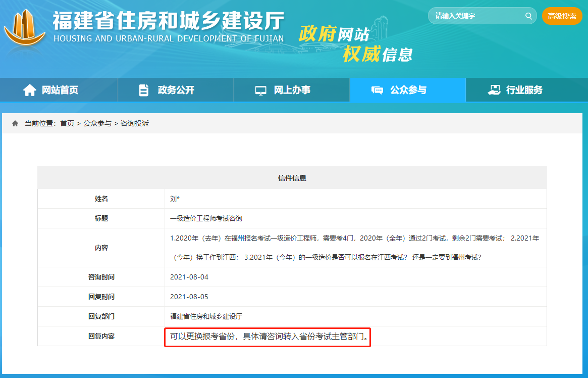588x378 pixels.
Task: Click the red-boxed reply text 回复内容
Action: 268,337
